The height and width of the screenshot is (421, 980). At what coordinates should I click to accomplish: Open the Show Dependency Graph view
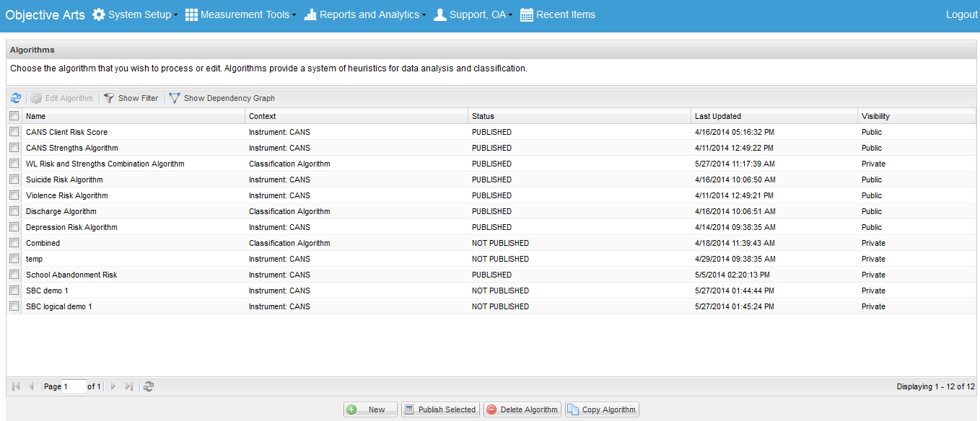[x=222, y=98]
